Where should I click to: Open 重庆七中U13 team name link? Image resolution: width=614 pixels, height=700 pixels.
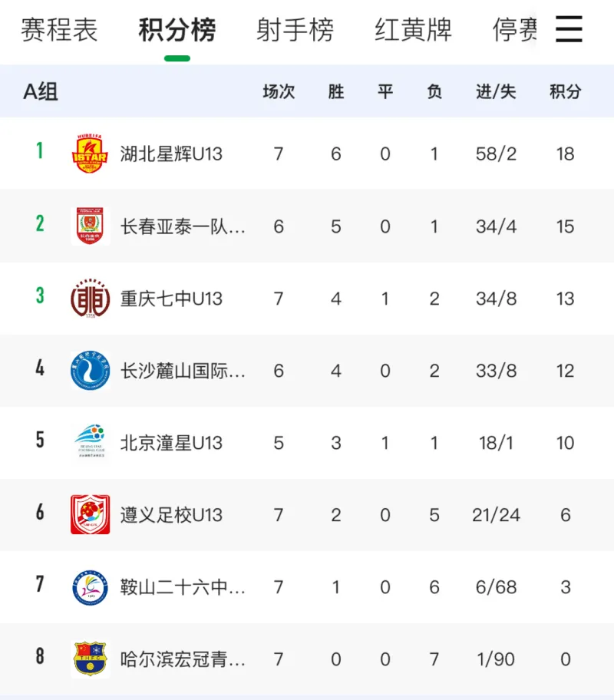(x=171, y=299)
